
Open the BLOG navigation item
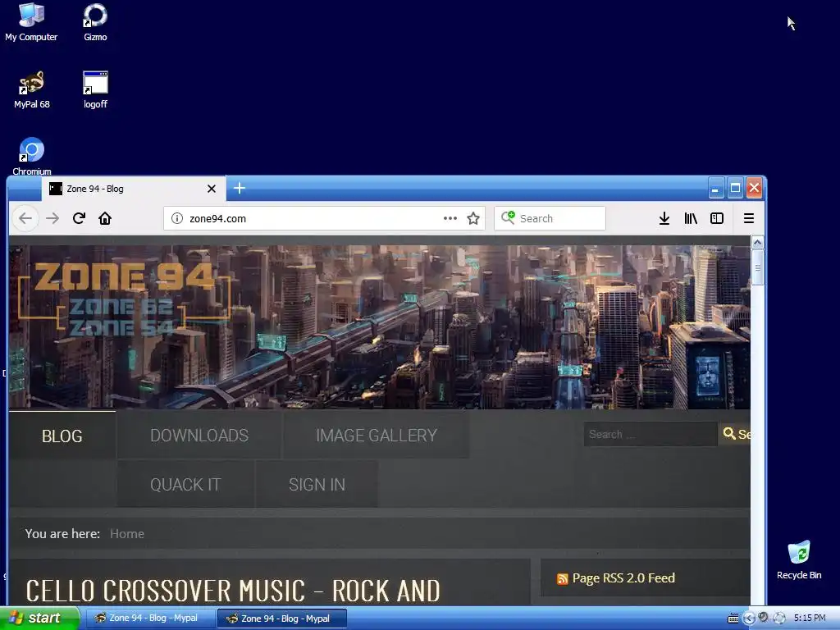62,436
